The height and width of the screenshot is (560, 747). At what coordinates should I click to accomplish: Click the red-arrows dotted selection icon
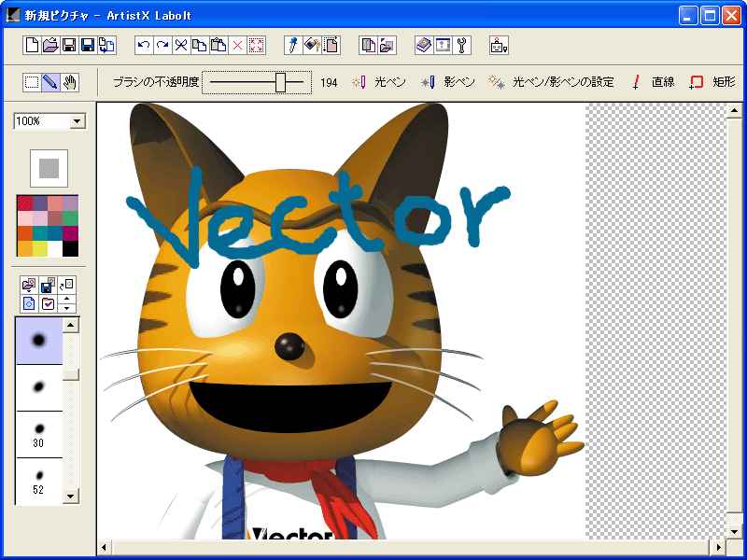[x=256, y=45]
